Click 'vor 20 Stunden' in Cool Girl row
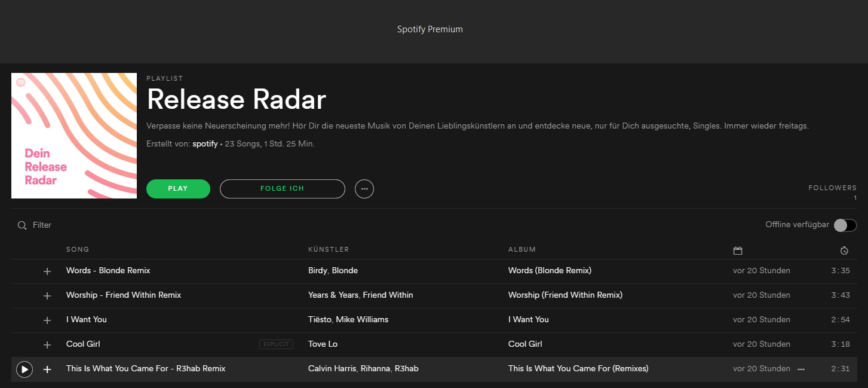The height and width of the screenshot is (388, 868). [762, 344]
